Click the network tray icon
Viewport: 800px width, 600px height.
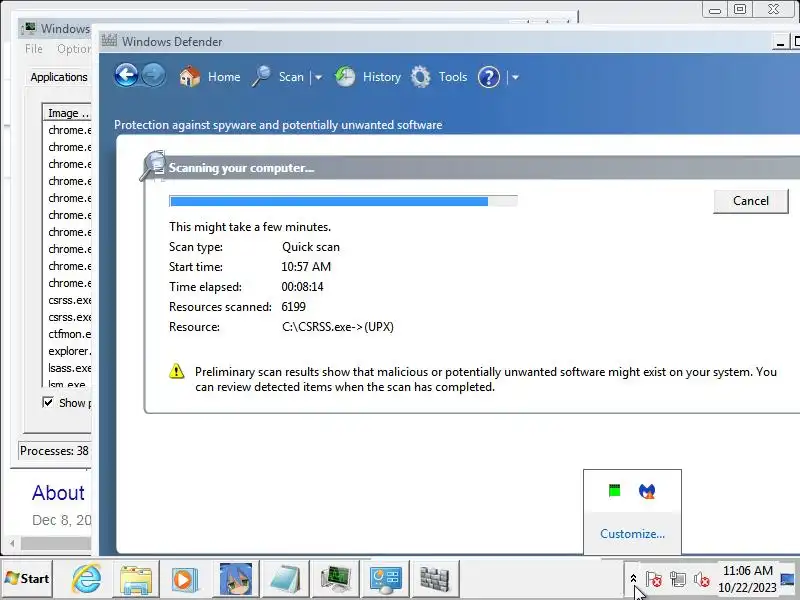point(678,579)
